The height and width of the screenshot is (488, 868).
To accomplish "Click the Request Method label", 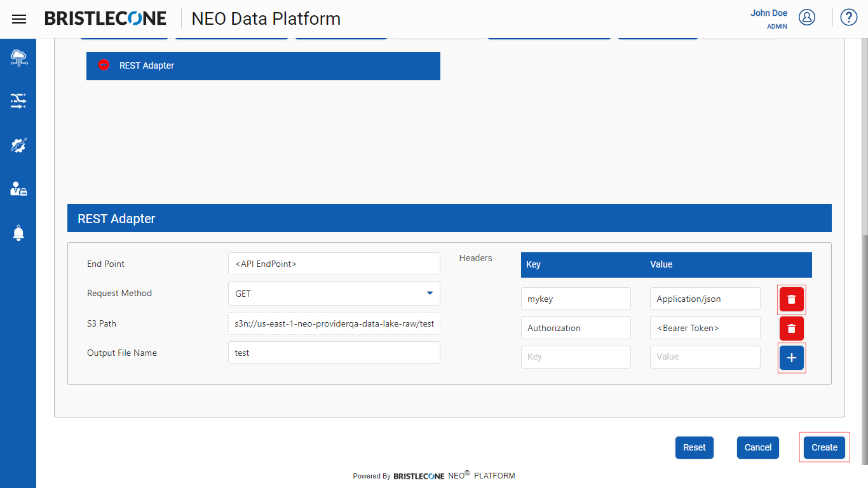I will [x=119, y=294].
